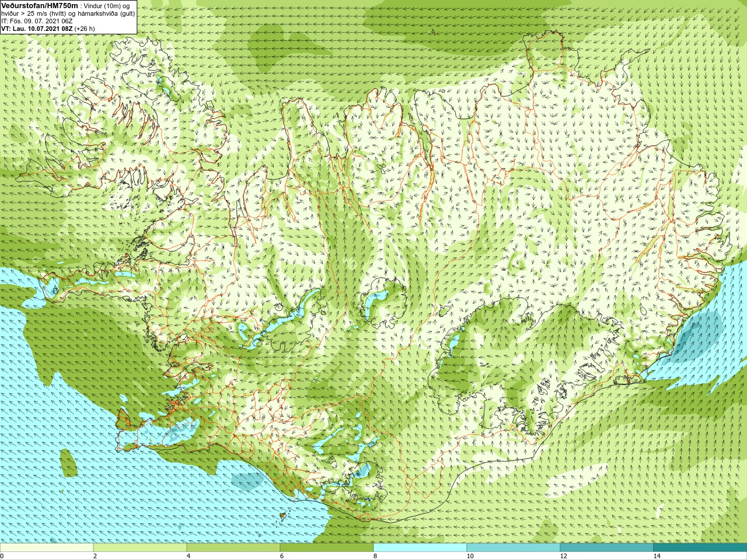Click the legend scale label '8'
Image resolution: width=747 pixels, height=560 pixels.
pyautogui.click(x=375, y=556)
